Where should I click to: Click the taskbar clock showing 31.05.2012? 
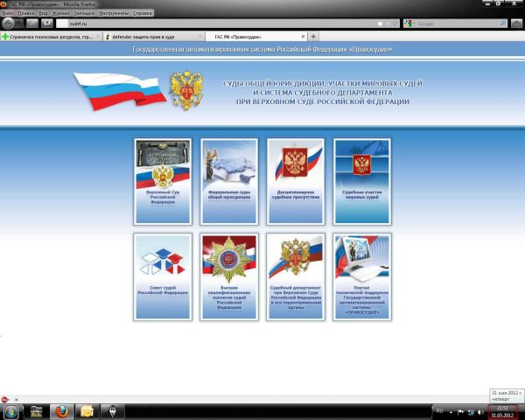click(x=502, y=412)
